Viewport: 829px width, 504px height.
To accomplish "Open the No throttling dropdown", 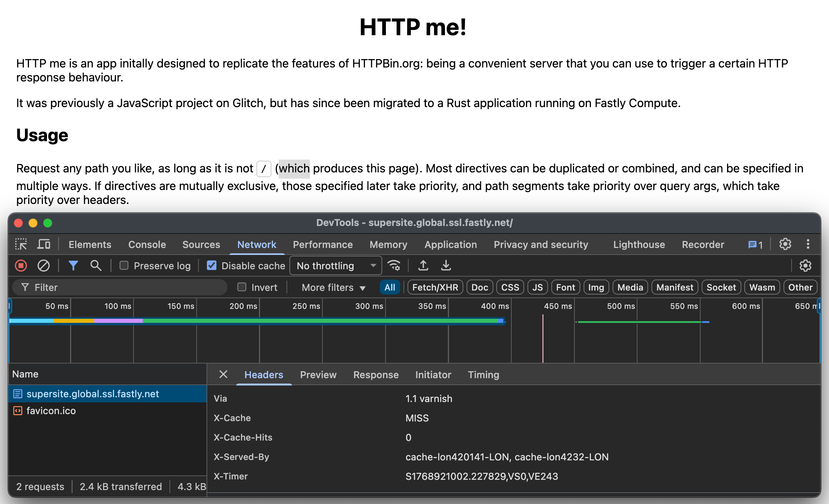I will pyautogui.click(x=335, y=266).
